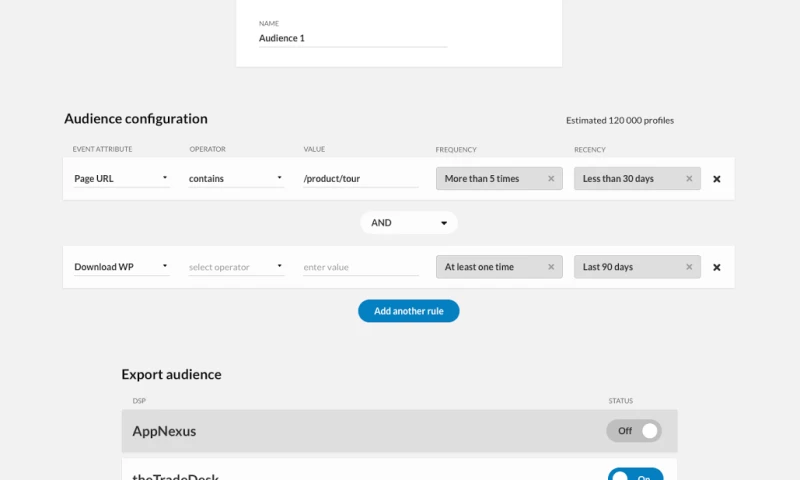Viewport: 800px width, 480px height.
Task: Open the 'select operator' dropdown
Action: tap(236, 267)
